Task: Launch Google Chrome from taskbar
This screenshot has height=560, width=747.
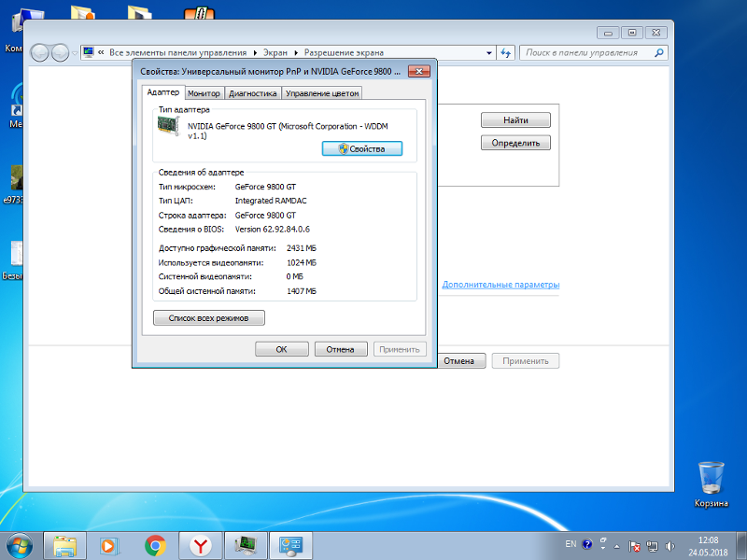Action: [155, 546]
